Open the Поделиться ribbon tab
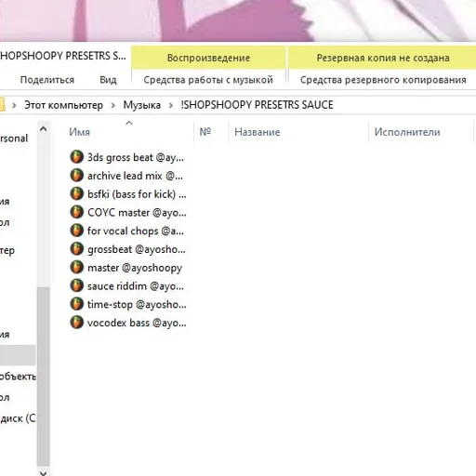Screen dimensions: 476x476 pos(47,80)
